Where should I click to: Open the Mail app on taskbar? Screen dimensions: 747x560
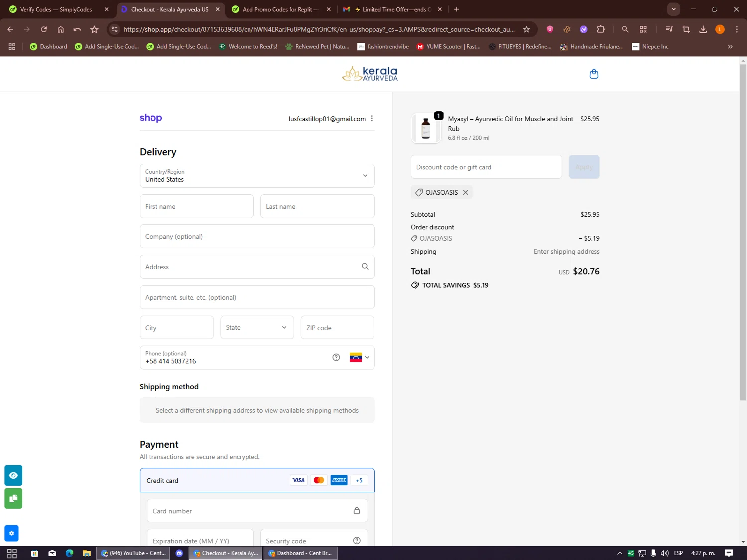[x=52, y=553]
